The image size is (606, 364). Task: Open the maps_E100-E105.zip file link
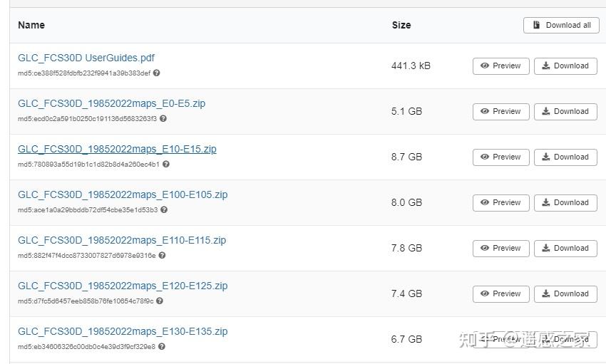coord(123,194)
